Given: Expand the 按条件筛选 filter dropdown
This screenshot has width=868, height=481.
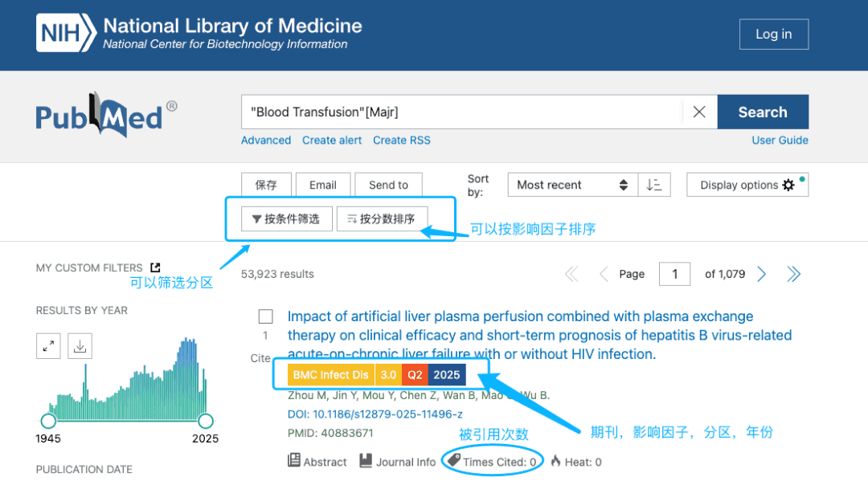Looking at the screenshot, I should pyautogui.click(x=286, y=218).
